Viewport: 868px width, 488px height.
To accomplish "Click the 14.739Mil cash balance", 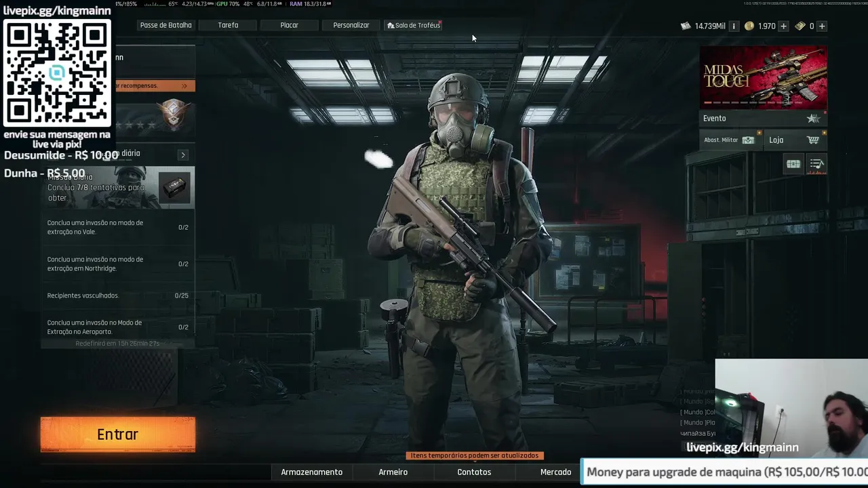I will (709, 26).
